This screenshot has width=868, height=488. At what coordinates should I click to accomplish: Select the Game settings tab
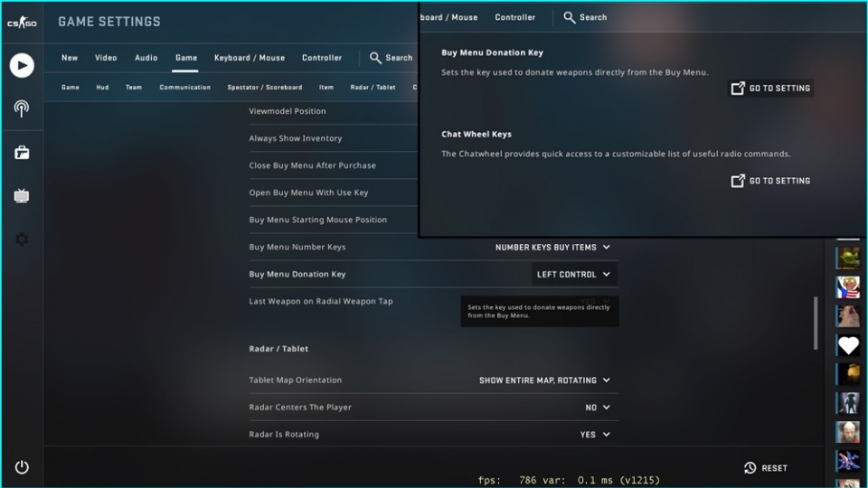[186, 58]
